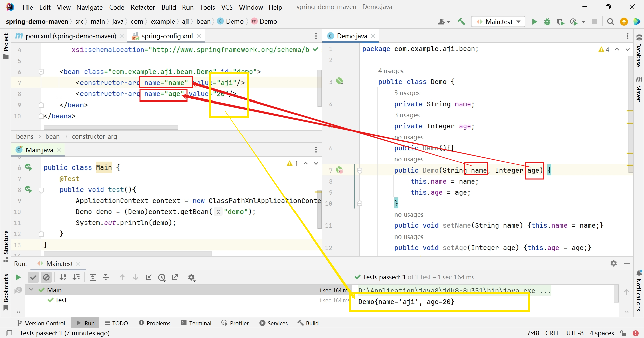The image size is (644, 338).
Task: Go to previous failed test arrow
Action: pos(122,277)
